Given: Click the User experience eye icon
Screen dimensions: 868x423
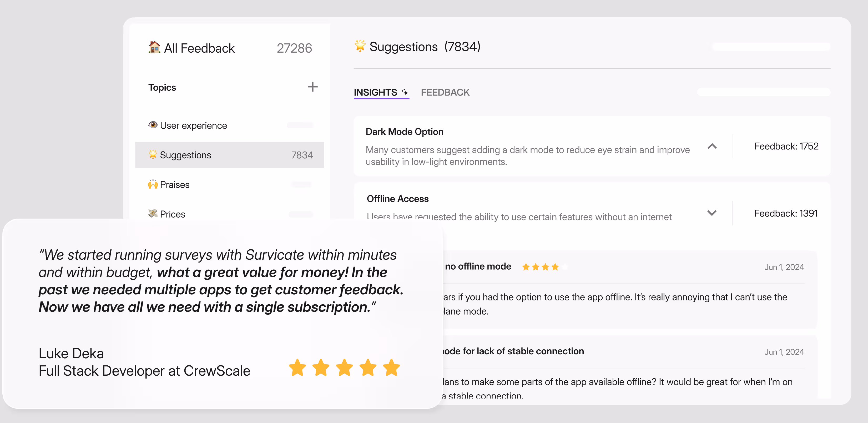Looking at the screenshot, I should (x=153, y=125).
